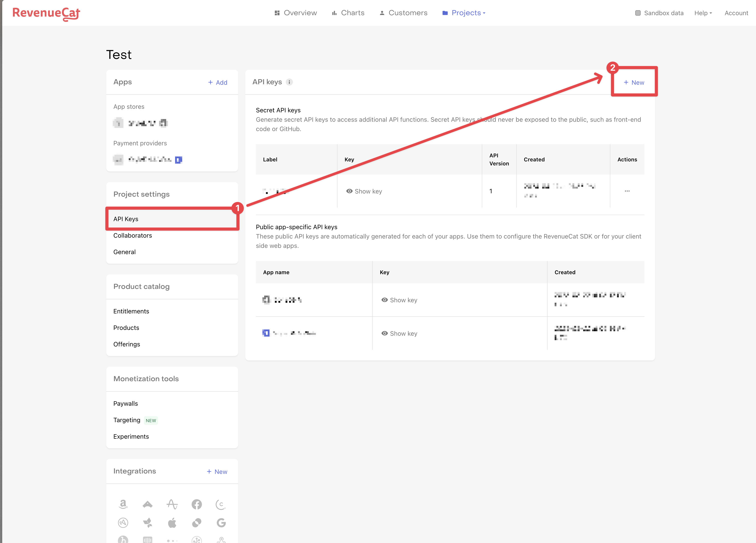
Task: Click the info icon beside API keys heading
Action: point(289,82)
